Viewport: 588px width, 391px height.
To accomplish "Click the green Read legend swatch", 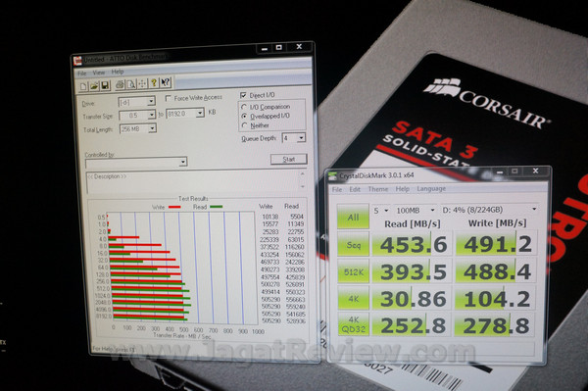I will tap(216, 207).
